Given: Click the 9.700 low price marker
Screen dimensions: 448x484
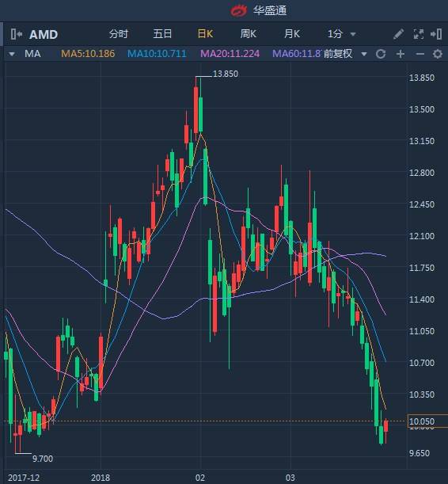Looking at the screenshot, I should click(x=43, y=459).
